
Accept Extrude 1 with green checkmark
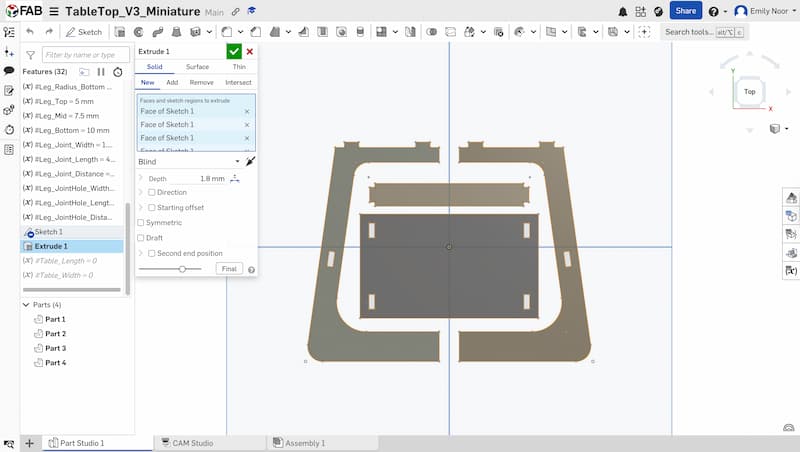(234, 51)
